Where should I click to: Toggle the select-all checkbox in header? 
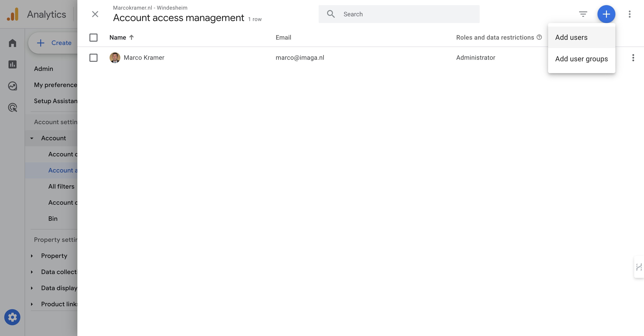click(x=93, y=38)
